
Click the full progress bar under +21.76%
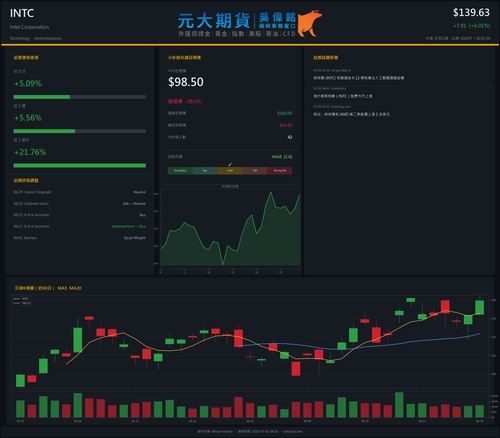point(80,165)
